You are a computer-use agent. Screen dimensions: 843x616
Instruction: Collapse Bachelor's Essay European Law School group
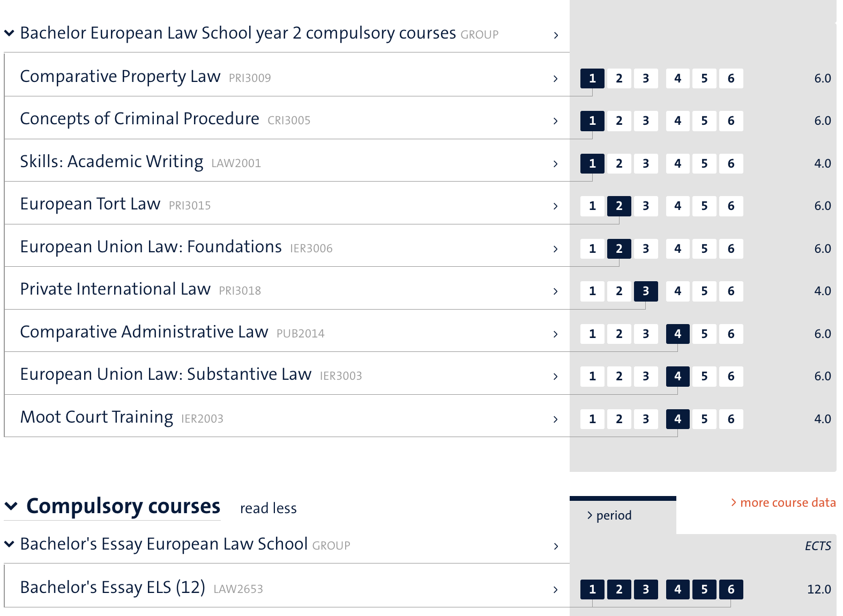(x=9, y=544)
